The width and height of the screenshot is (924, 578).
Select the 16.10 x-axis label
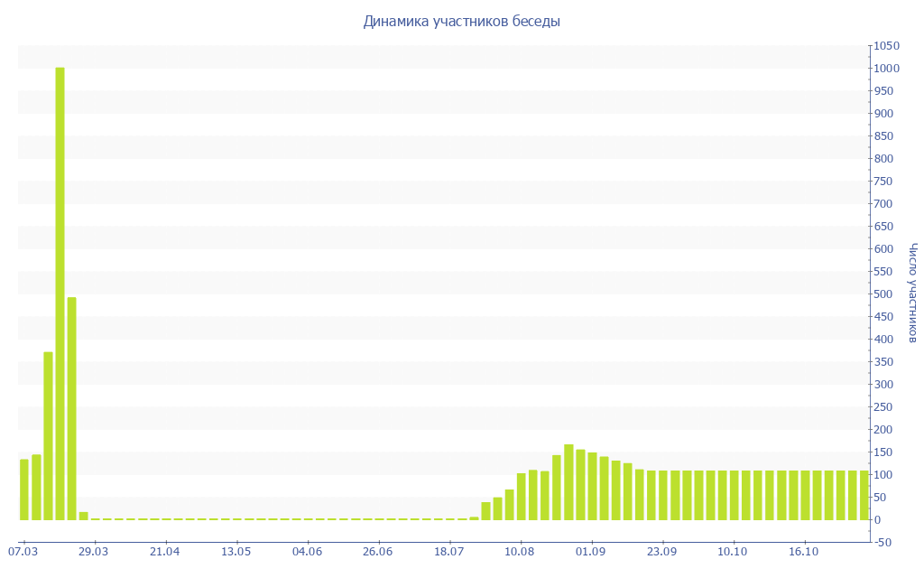[x=803, y=551]
